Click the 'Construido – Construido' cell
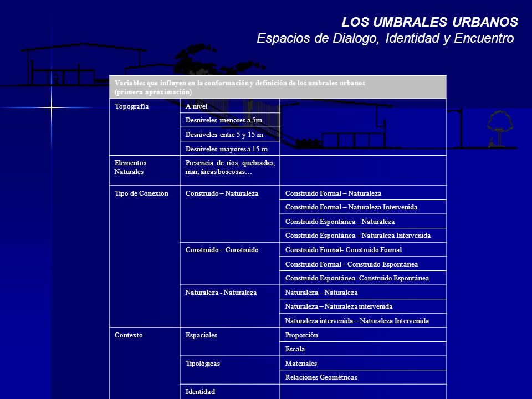Image resolution: width=532 pixels, height=399 pixels. point(230,264)
